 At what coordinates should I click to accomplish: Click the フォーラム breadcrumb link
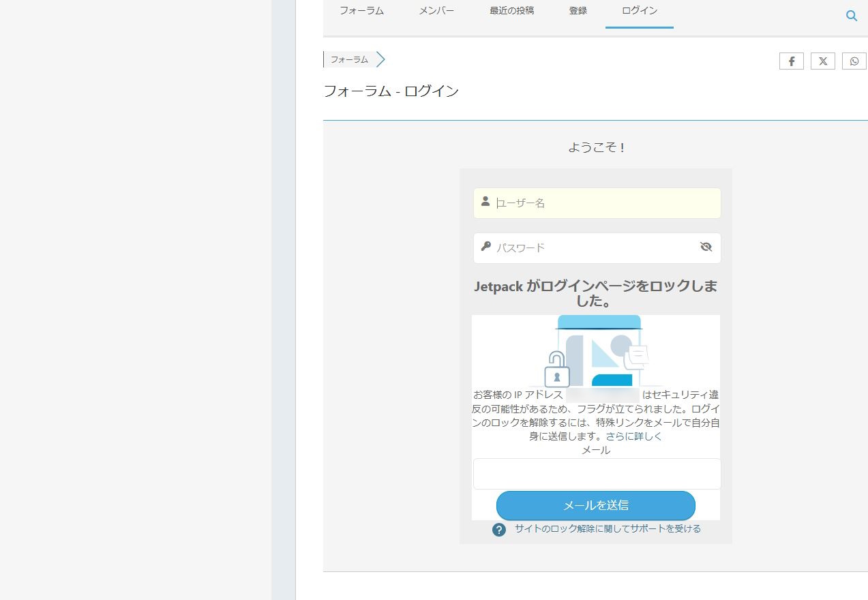point(349,60)
